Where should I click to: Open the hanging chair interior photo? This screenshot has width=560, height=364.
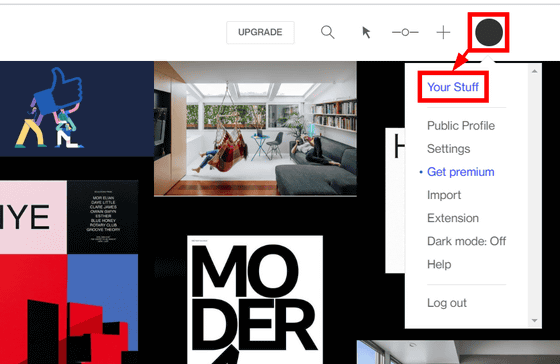click(255, 129)
